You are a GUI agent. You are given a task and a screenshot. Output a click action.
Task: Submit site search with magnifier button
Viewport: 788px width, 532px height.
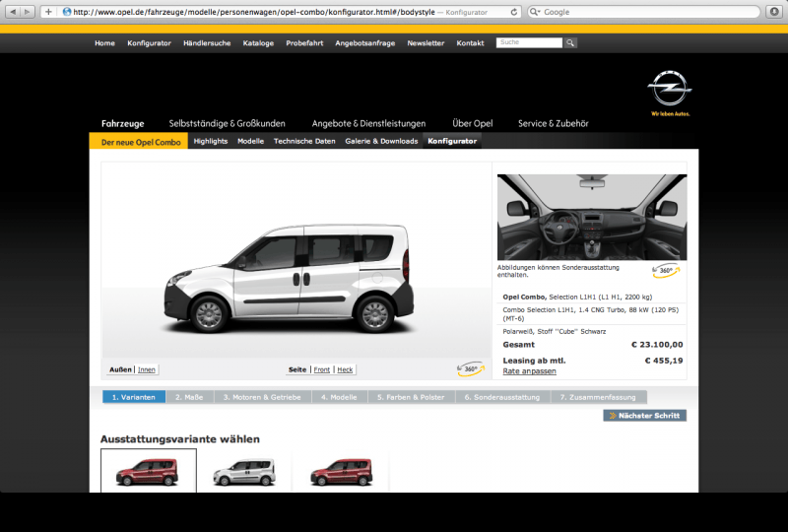point(570,42)
